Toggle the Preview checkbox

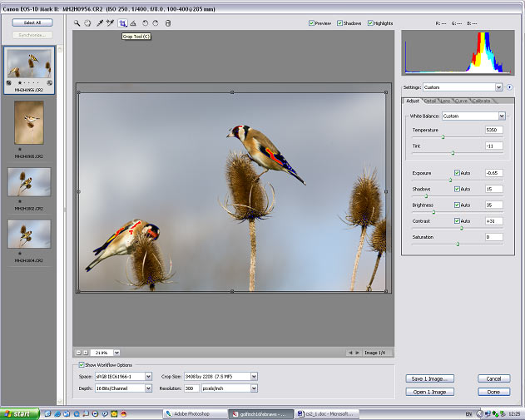(x=311, y=23)
